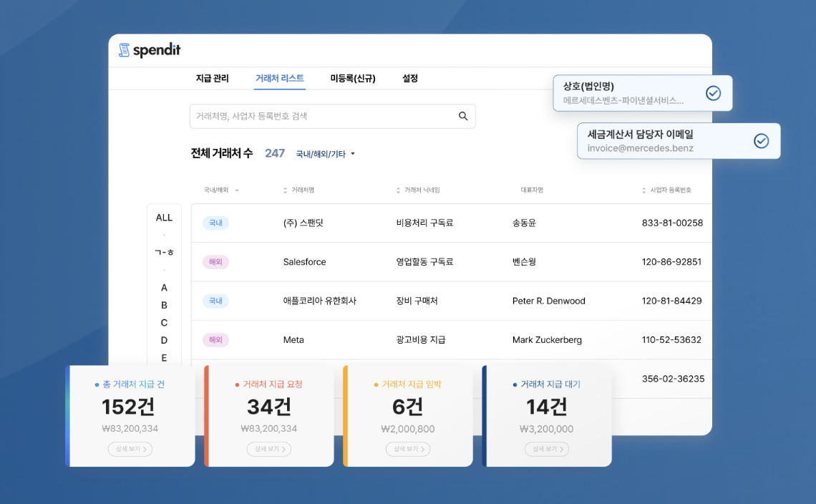Click registration number 833-81-00258
Image resolution: width=816 pixels, height=504 pixels.
(672, 223)
